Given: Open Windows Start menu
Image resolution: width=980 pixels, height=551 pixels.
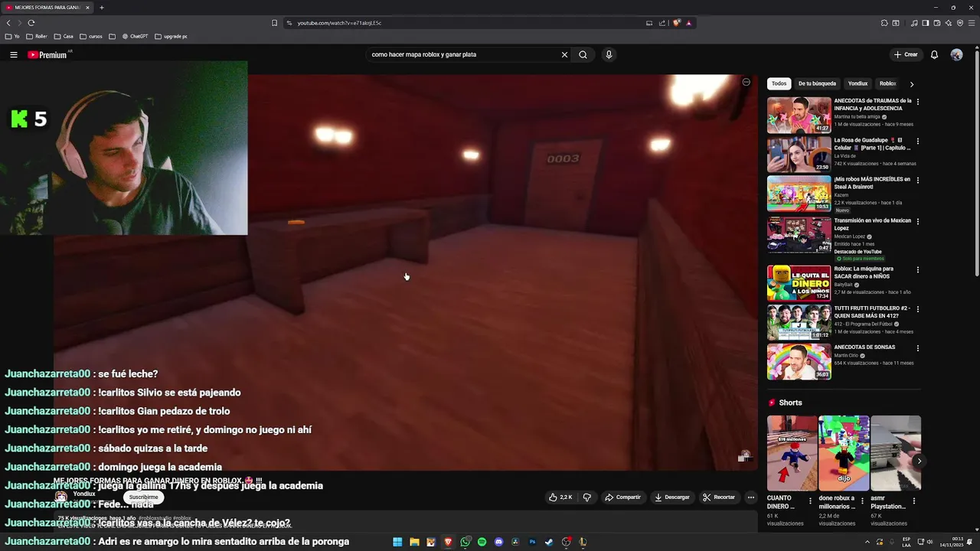Looking at the screenshot, I should (397, 542).
